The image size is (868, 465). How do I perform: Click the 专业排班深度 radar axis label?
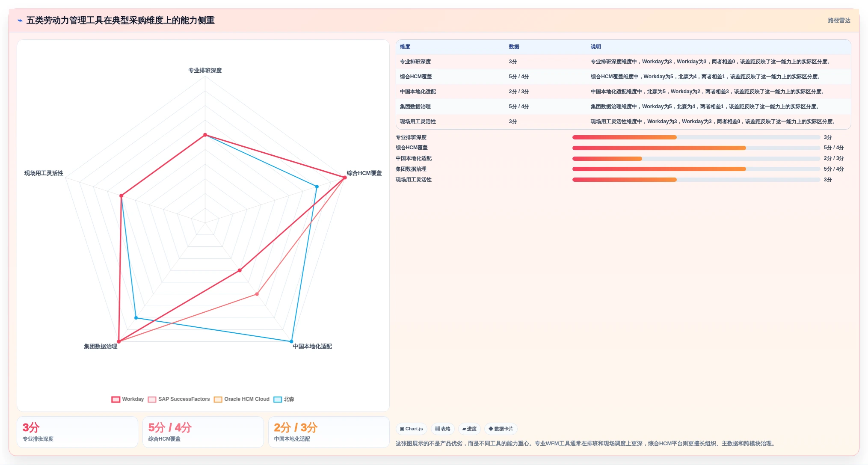coord(205,71)
